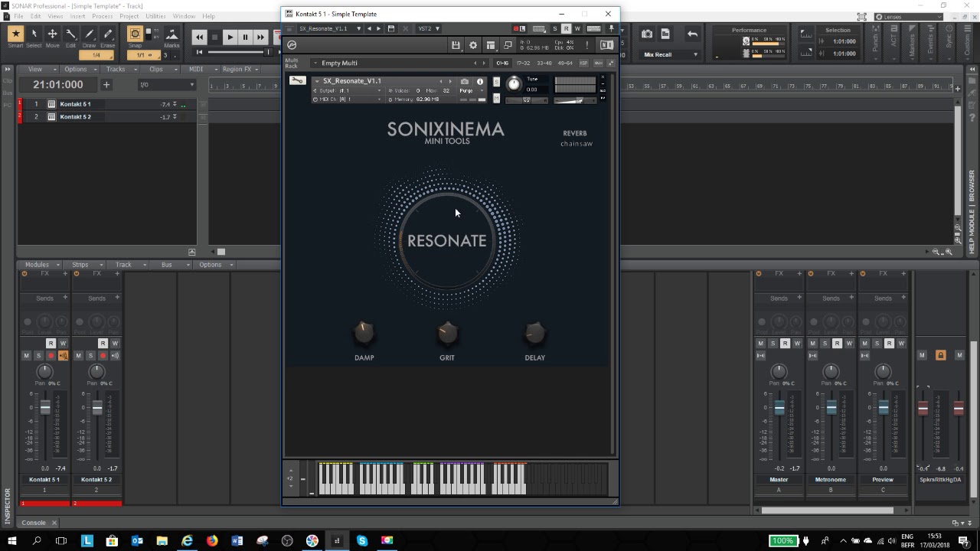Click Kontakt panic exclamation button
Viewport: 980px width, 551px height.
pos(586,45)
